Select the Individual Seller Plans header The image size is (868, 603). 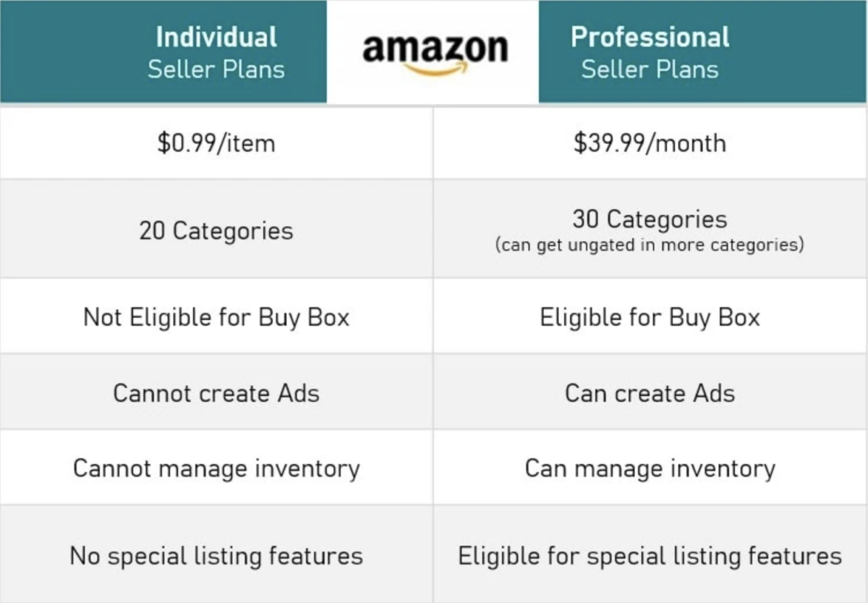pyautogui.click(x=216, y=53)
